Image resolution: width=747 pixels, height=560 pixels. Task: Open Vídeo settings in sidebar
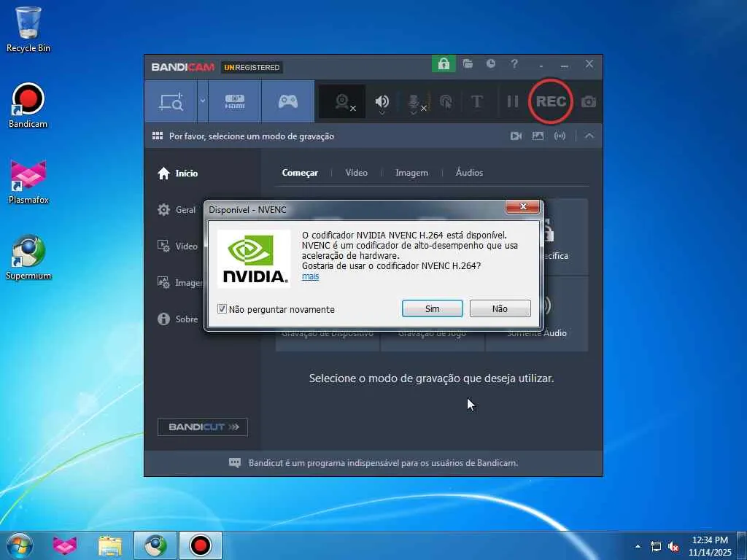click(x=177, y=246)
